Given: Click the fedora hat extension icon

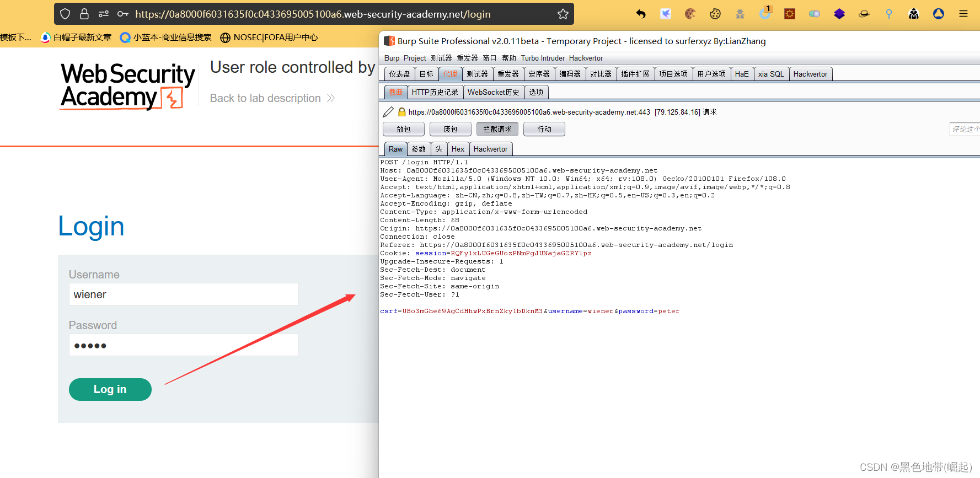Looking at the screenshot, I should pyautogui.click(x=864, y=14).
